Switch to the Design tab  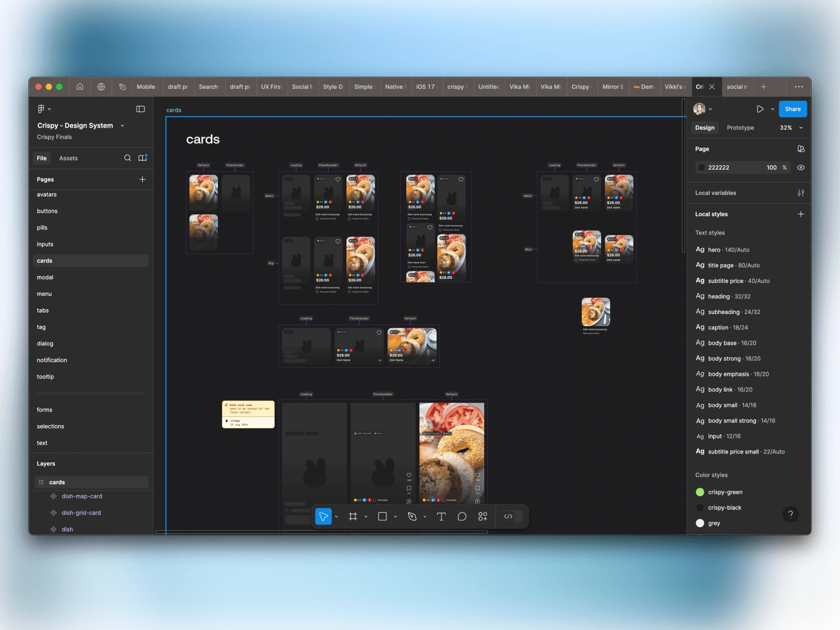click(x=705, y=128)
